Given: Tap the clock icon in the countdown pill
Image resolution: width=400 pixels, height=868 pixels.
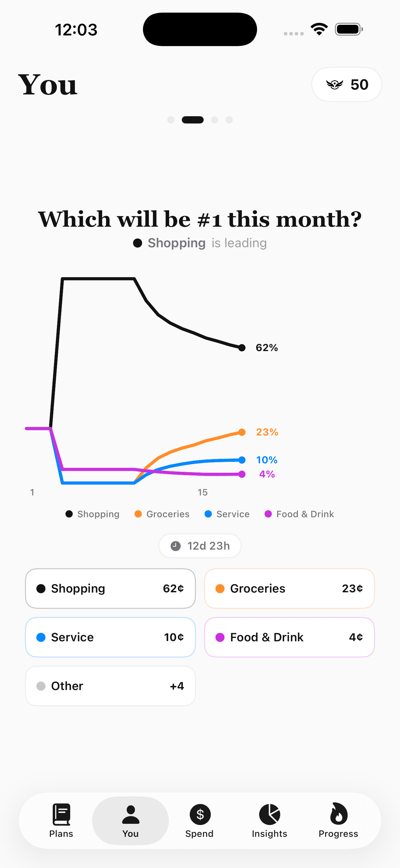Looking at the screenshot, I should (175, 546).
